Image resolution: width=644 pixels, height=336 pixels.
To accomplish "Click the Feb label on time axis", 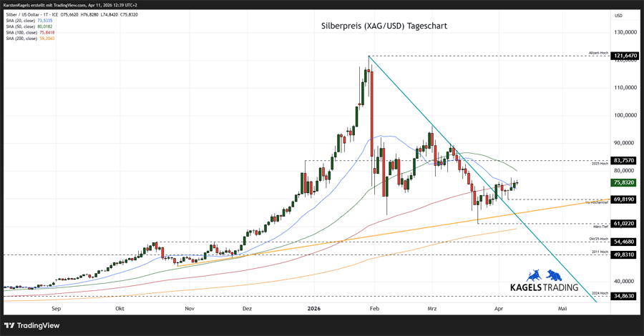I will 374,309.
